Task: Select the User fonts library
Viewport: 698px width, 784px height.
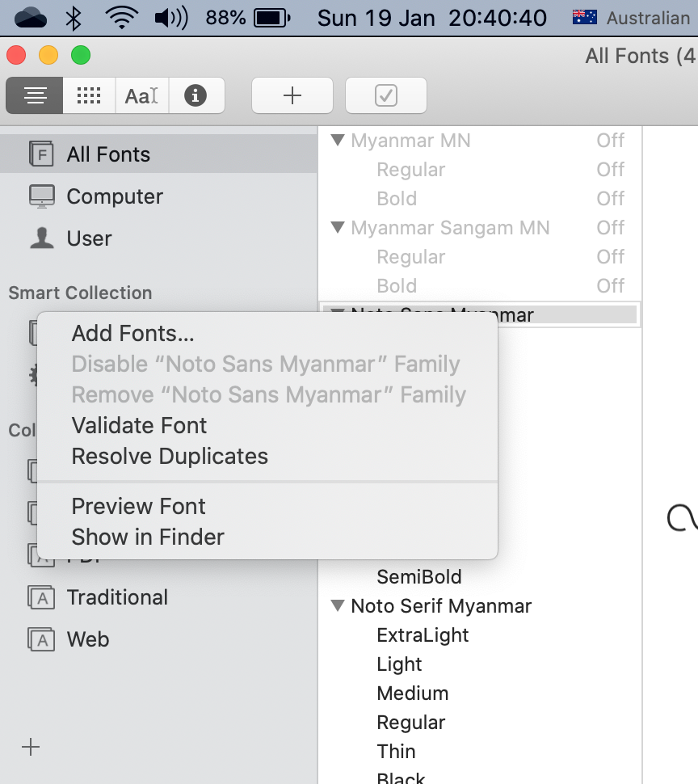Action: coord(89,238)
